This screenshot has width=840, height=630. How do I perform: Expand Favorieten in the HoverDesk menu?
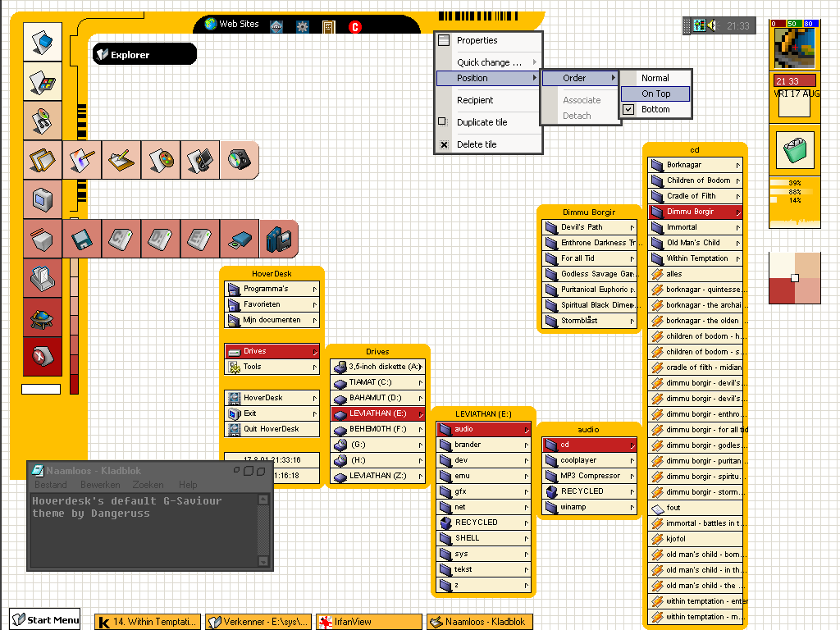pyautogui.click(x=272, y=304)
